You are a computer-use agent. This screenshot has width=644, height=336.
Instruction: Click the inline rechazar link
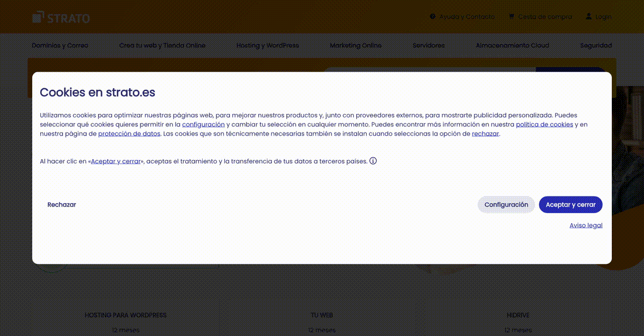(486, 133)
